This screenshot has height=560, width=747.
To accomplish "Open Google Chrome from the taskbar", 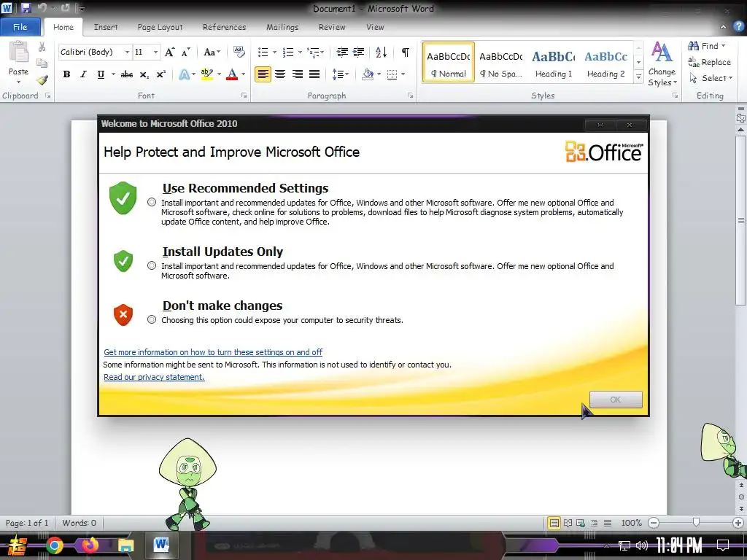I will coord(54,545).
